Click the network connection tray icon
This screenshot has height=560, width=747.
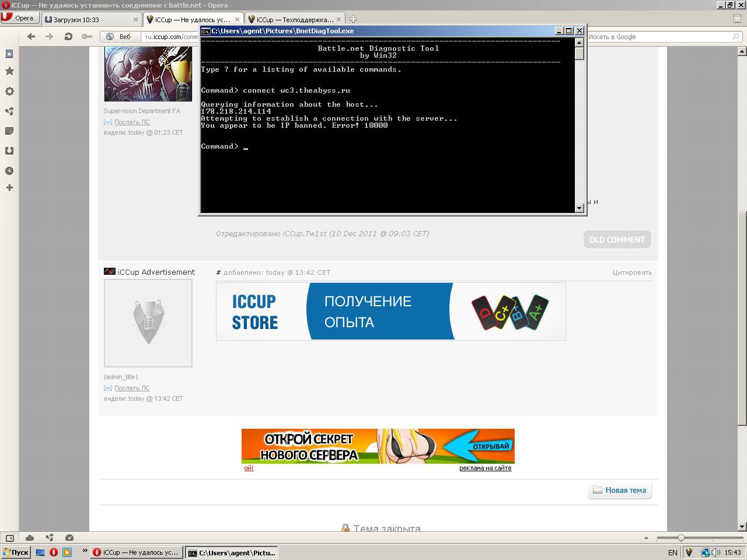coord(706,552)
